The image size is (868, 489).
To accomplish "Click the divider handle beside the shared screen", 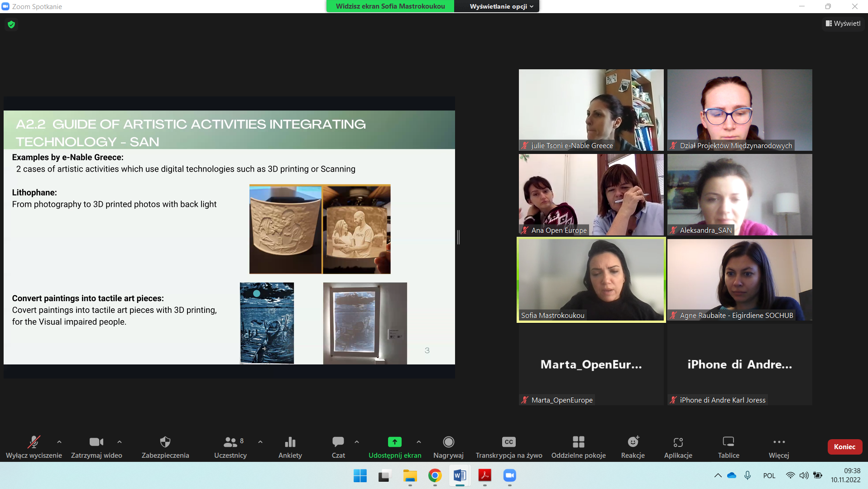I will click(x=458, y=237).
